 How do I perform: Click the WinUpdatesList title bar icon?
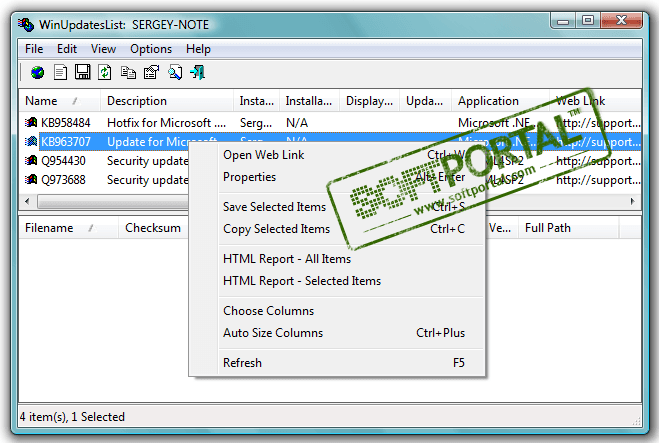point(26,25)
